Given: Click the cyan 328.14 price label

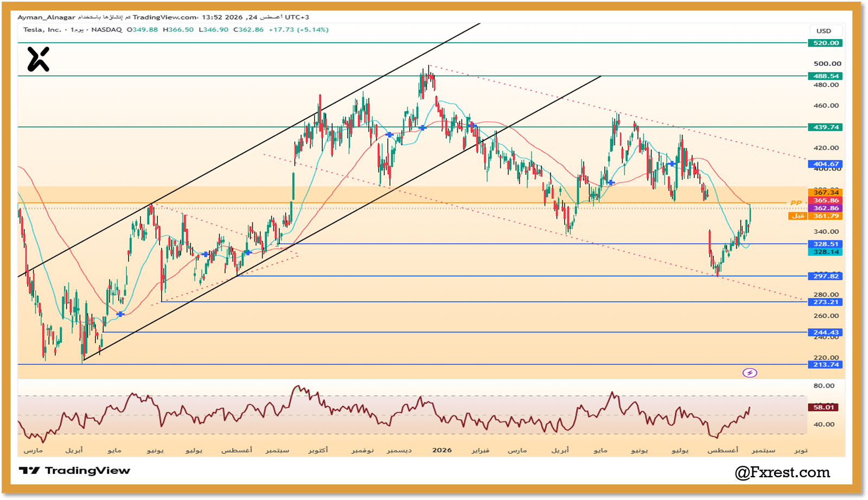Looking at the screenshot, I should tap(826, 252).
